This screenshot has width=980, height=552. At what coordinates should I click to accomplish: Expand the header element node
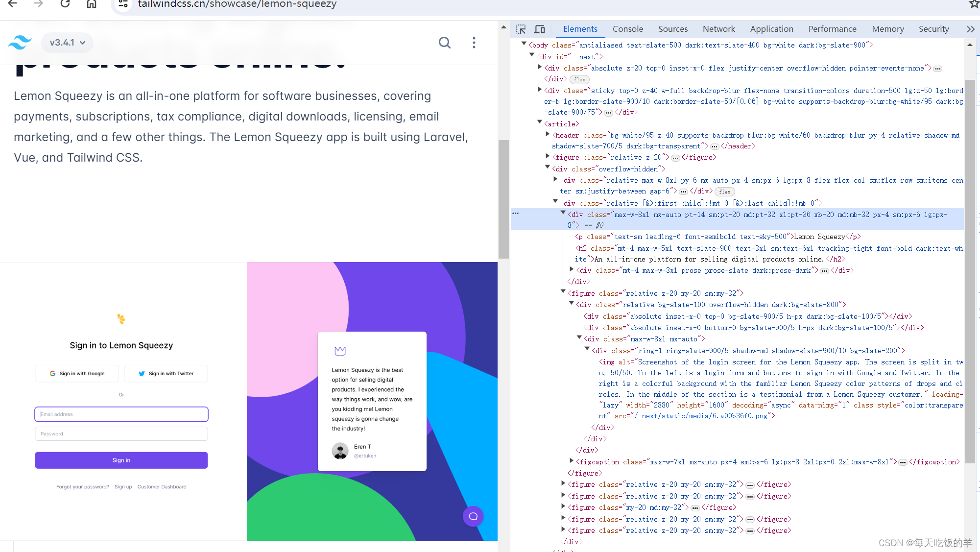click(x=548, y=134)
